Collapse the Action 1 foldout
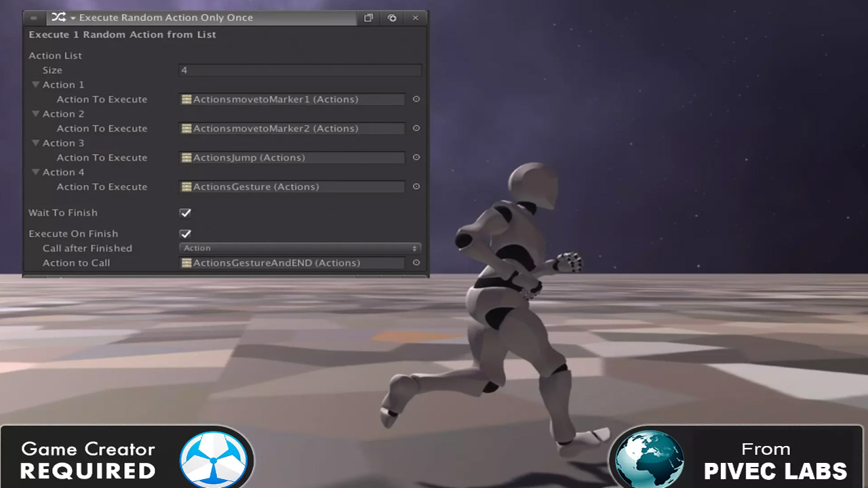Image resolution: width=868 pixels, height=488 pixels. click(x=36, y=85)
